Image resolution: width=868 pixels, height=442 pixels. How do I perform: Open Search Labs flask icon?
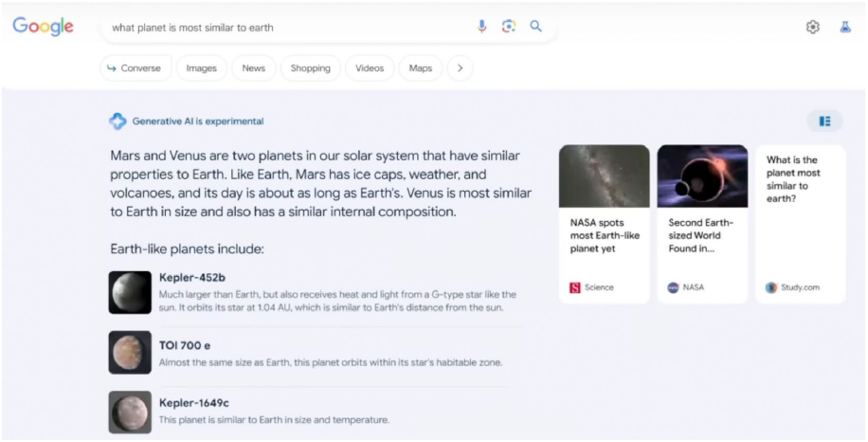tap(845, 28)
